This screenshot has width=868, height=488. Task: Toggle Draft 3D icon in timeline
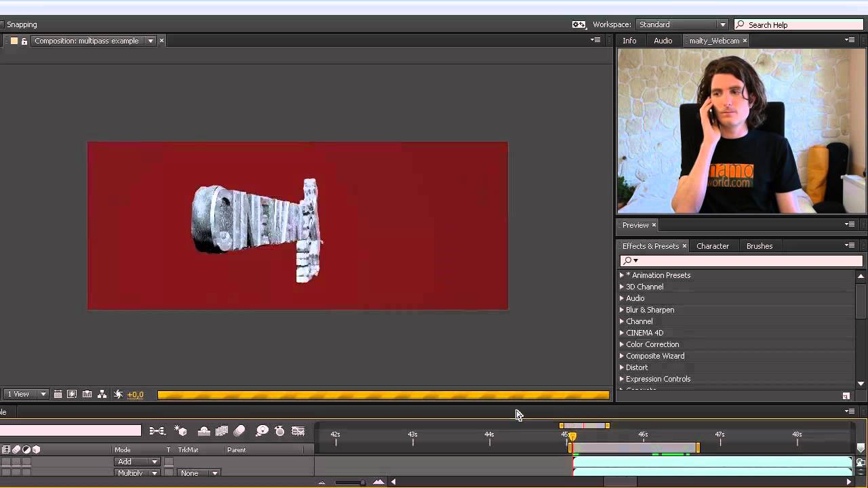pos(180,431)
